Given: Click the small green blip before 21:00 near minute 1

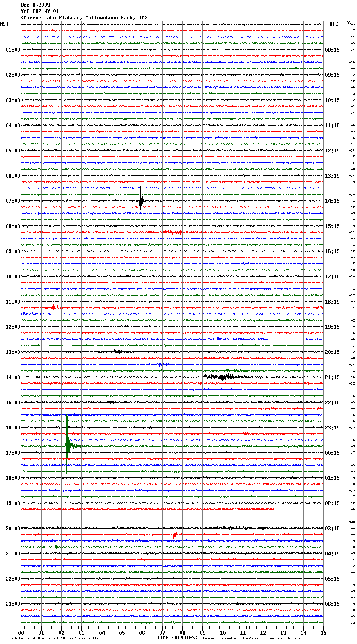Looking at the screenshot, I should click(56, 547).
